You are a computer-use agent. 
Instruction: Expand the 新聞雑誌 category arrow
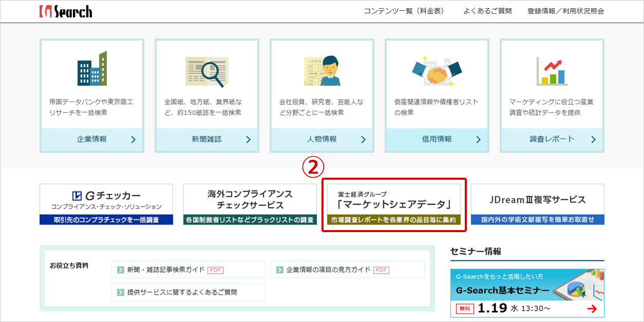coord(248,140)
